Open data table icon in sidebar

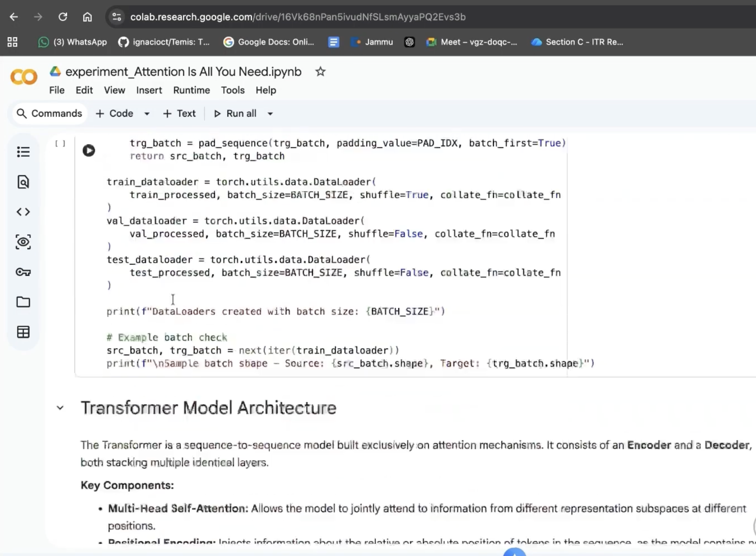pos(23,332)
